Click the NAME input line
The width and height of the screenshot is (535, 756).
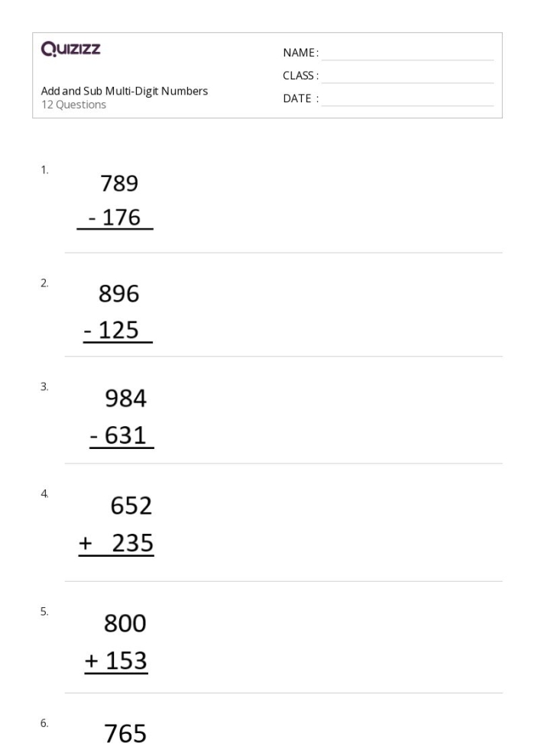(407, 53)
